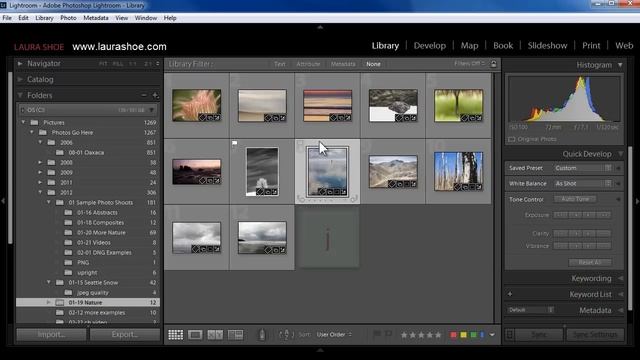
Task: Open Survey view icon in toolbar
Action: (x=236, y=335)
